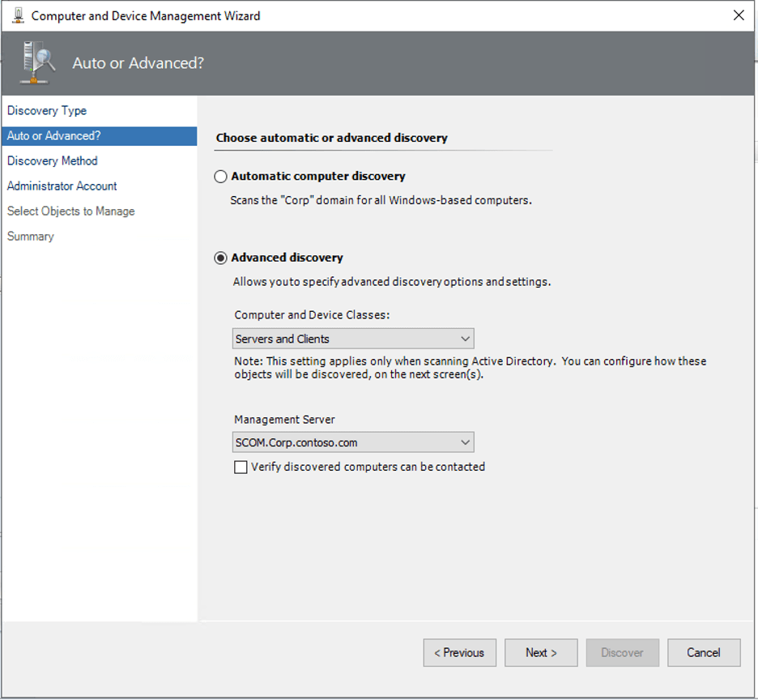
Task: Click the wizard icon in the title bar
Action: 18,15
